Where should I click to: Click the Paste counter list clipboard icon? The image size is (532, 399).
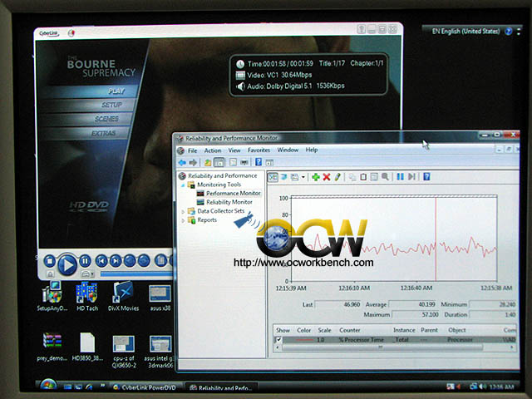[x=363, y=177]
